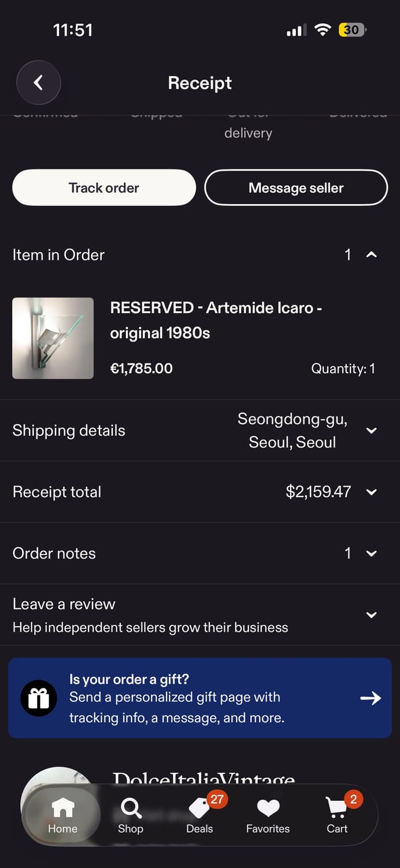Screen dimensions: 400x868
Task: Collapse the Item in Order section
Action: 372,255
